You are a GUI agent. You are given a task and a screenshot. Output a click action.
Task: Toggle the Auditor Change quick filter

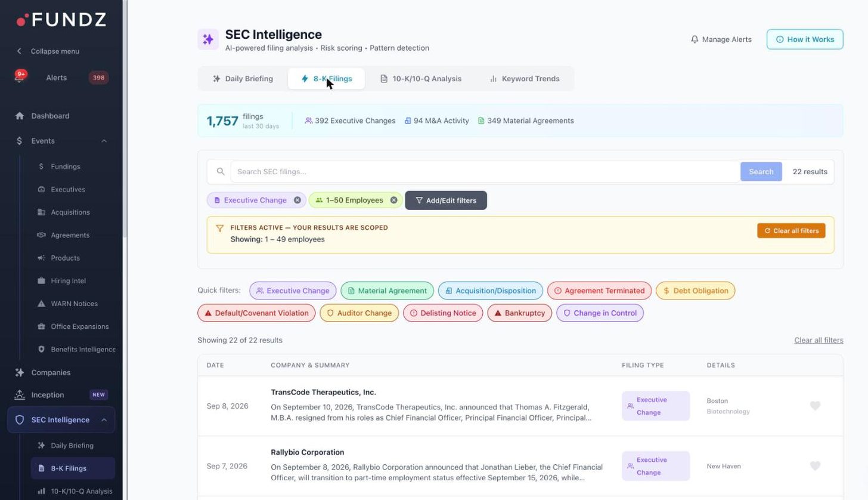359,313
